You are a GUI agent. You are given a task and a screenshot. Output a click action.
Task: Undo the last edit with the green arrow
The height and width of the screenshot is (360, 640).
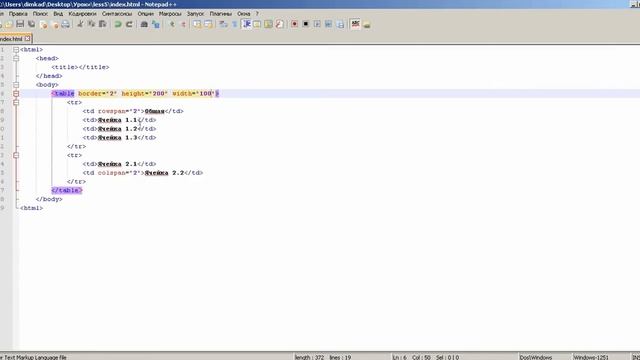(x=118, y=24)
